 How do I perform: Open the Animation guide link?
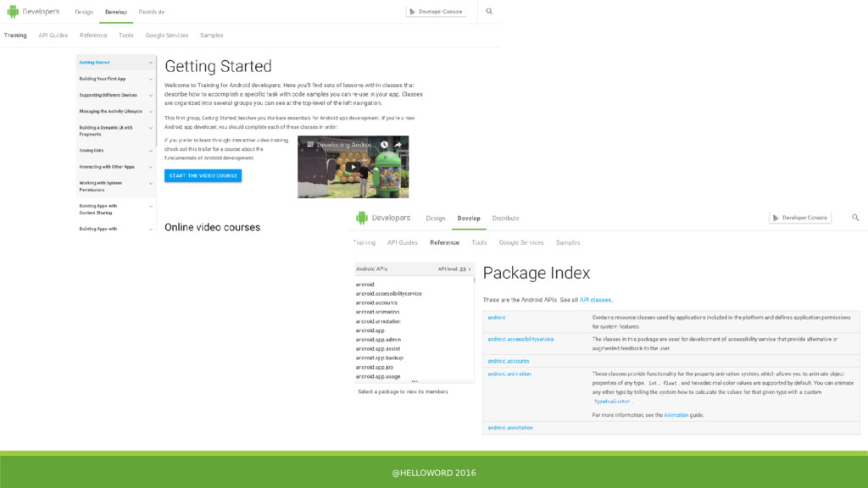point(676,415)
